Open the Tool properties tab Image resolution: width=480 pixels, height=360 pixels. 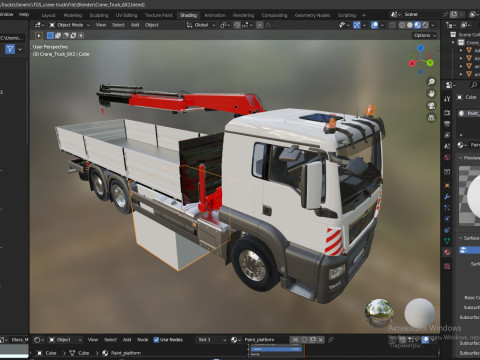[447, 99]
